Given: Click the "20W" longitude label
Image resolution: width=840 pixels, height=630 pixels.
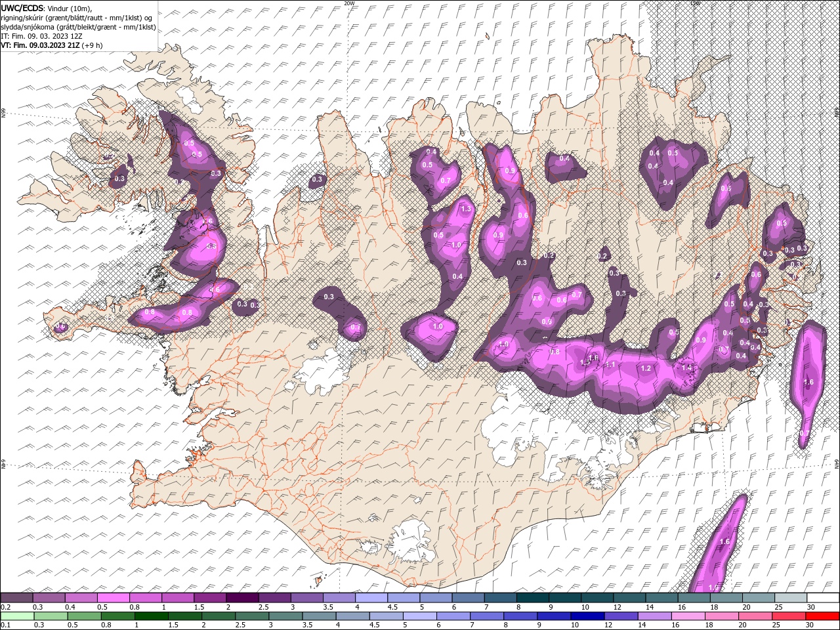Looking at the screenshot, I should pyautogui.click(x=349, y=3).
